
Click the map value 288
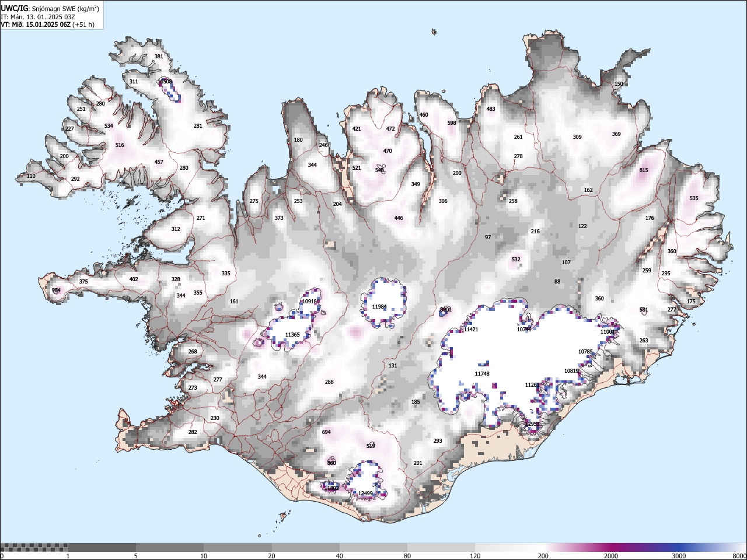[x=329, y=382]
